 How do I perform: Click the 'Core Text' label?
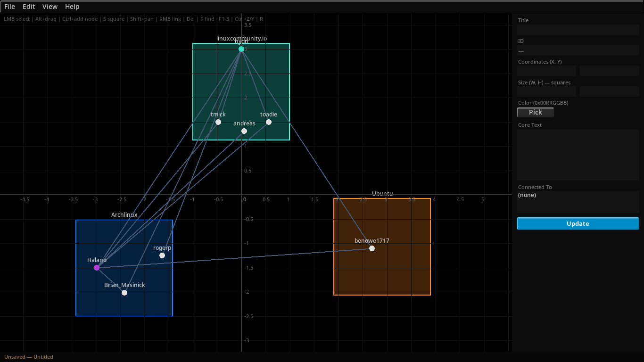pos(530,125)
